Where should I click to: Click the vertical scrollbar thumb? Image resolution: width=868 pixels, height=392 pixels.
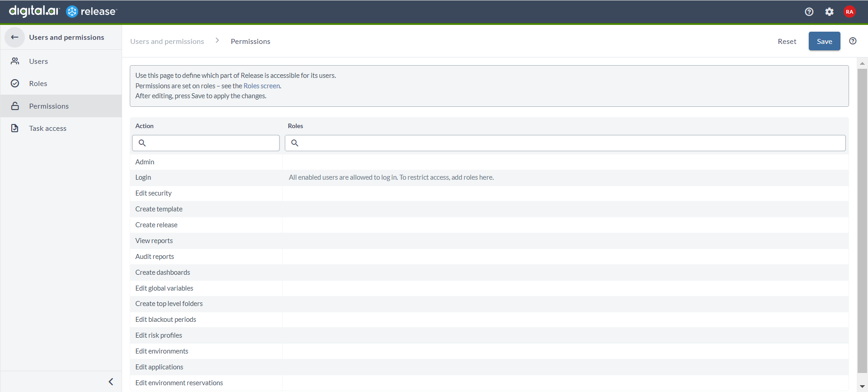tap(862, 220)
